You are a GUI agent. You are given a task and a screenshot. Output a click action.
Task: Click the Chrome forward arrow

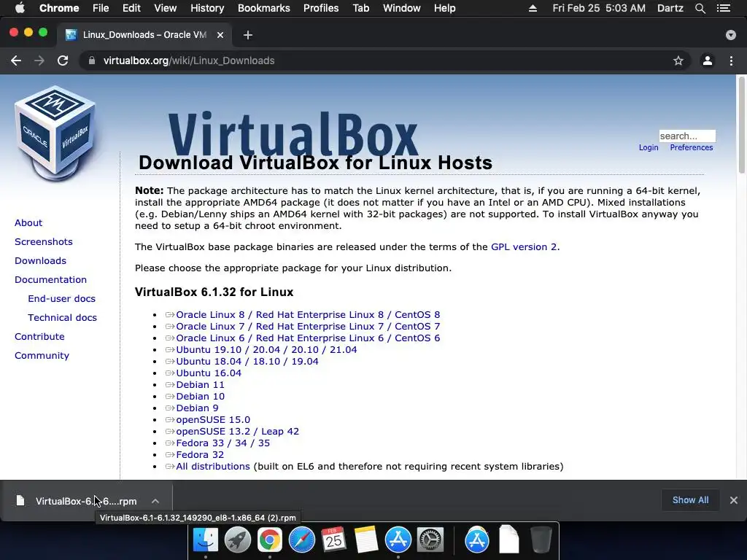pyautogui.click(x=39, y=61)
